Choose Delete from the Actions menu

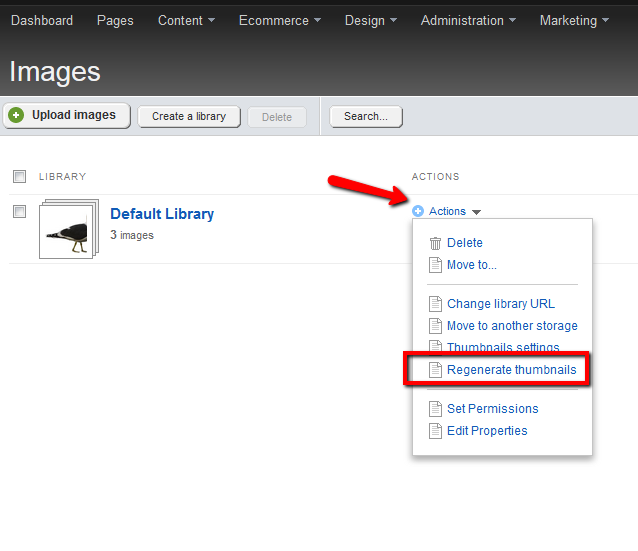pos(465,243)
